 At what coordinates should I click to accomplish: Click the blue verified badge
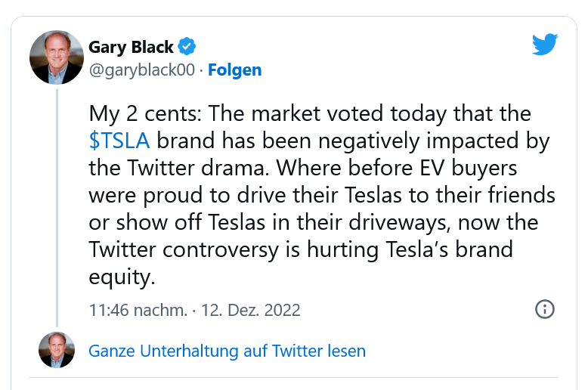coord(187,47)
